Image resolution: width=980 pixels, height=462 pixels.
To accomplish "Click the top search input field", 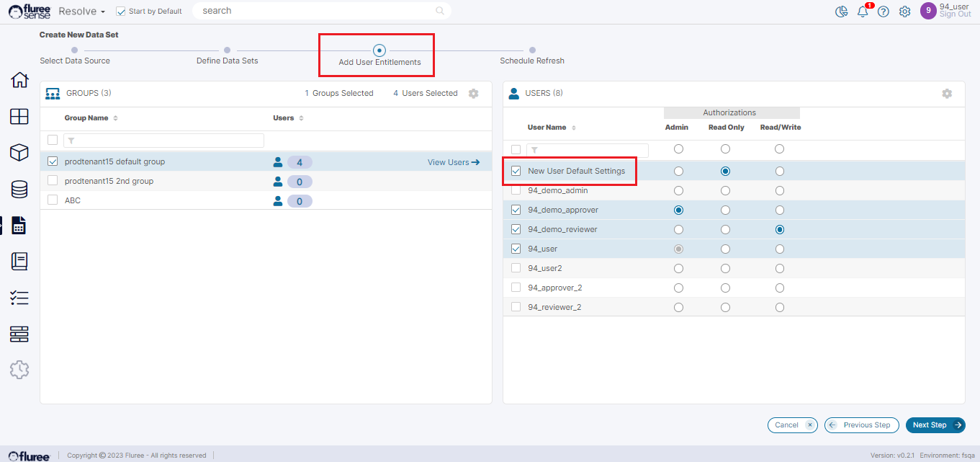I will 317,11.
